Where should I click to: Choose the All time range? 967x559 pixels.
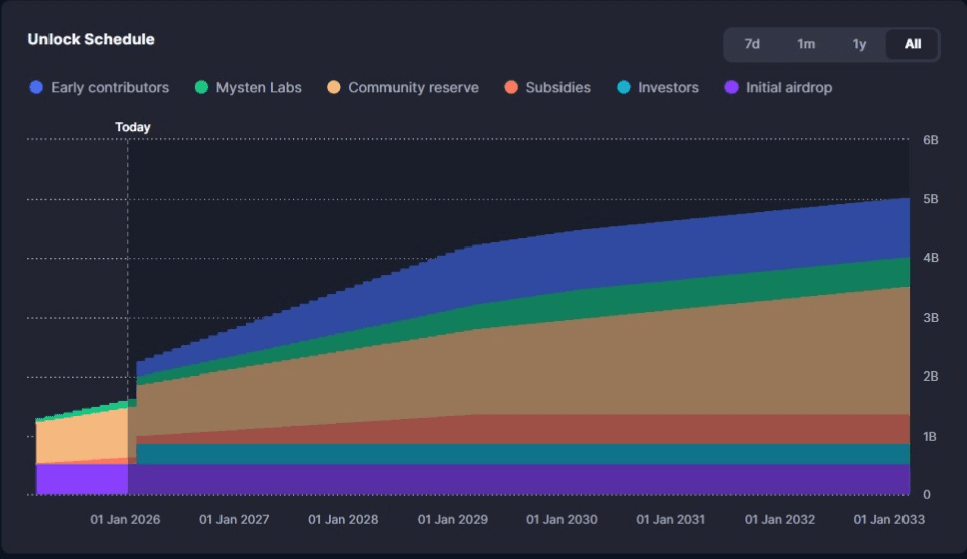tap(913, 44)
